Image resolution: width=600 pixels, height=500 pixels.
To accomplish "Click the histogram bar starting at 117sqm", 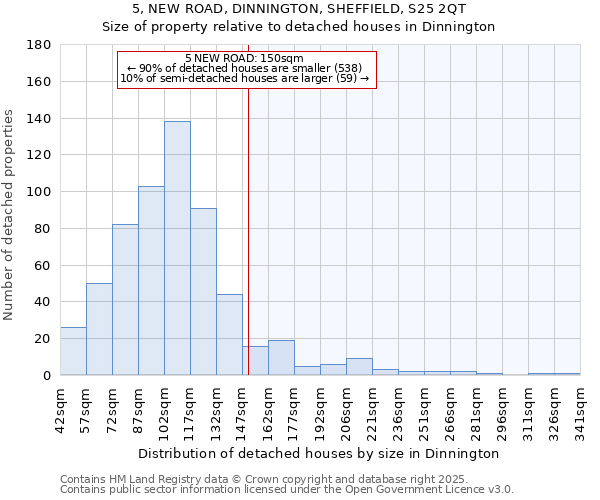I will 204,292.
